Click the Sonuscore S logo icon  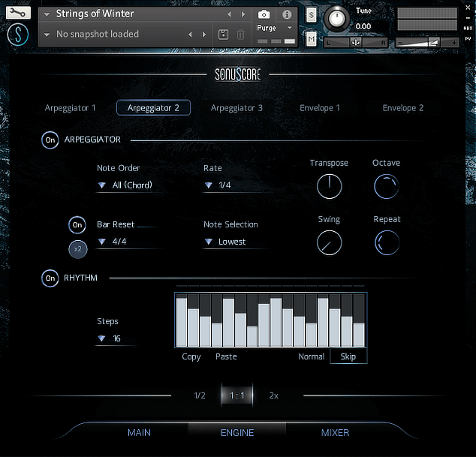[x=18, y=35]
